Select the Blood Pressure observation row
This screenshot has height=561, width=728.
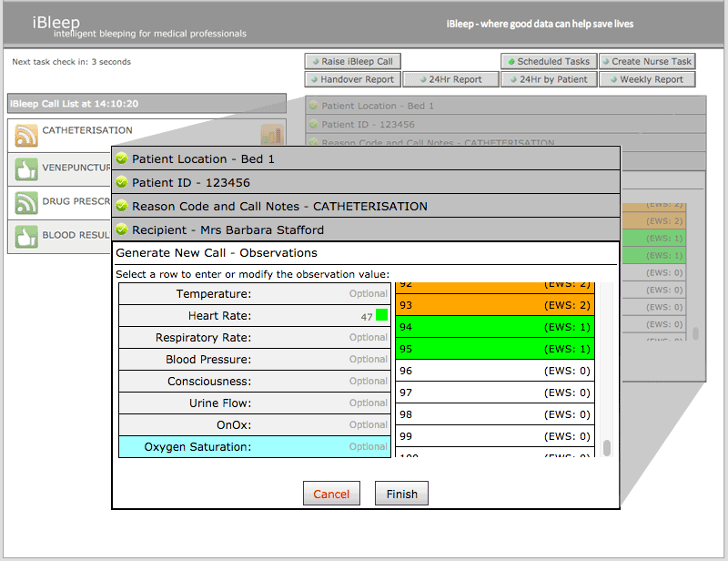click(255, 360)
